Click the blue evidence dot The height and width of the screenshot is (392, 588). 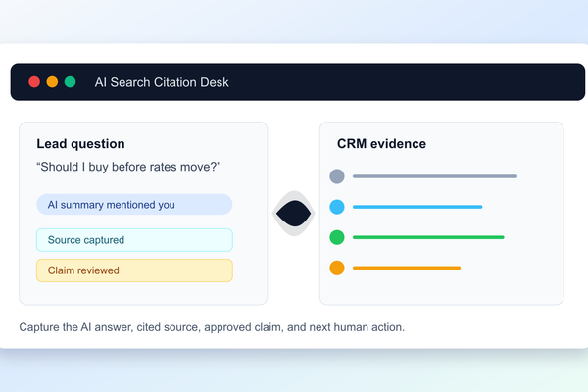click(x=337, y=207)
